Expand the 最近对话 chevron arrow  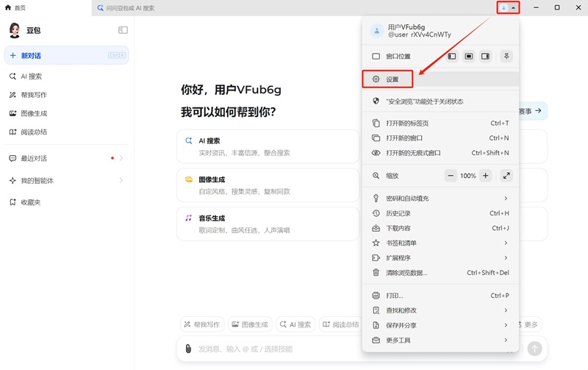pyautogui.click(x=121, y=158)
